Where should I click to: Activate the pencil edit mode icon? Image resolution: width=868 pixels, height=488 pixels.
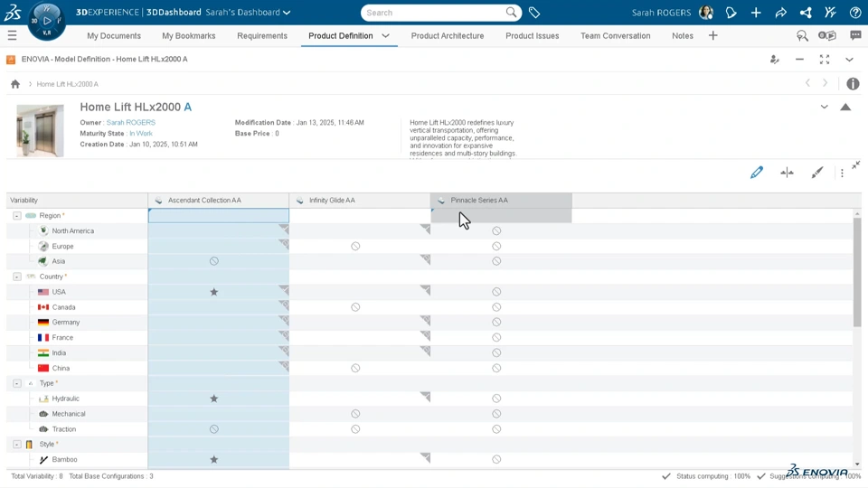coord(757,173)
